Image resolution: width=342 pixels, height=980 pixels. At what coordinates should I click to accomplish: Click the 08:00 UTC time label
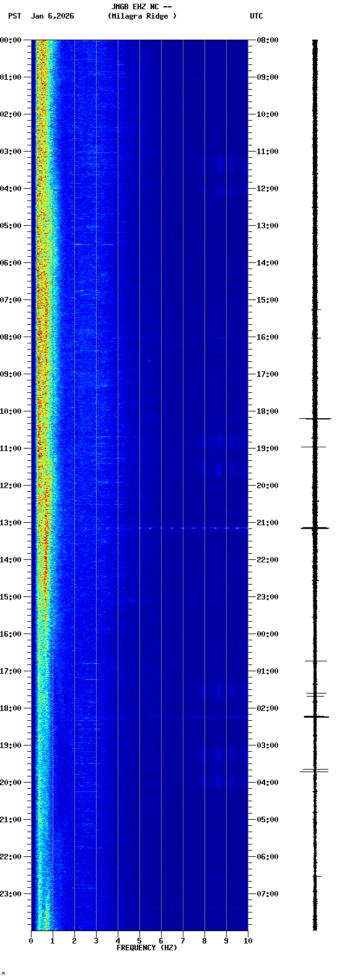coord(268,40)
